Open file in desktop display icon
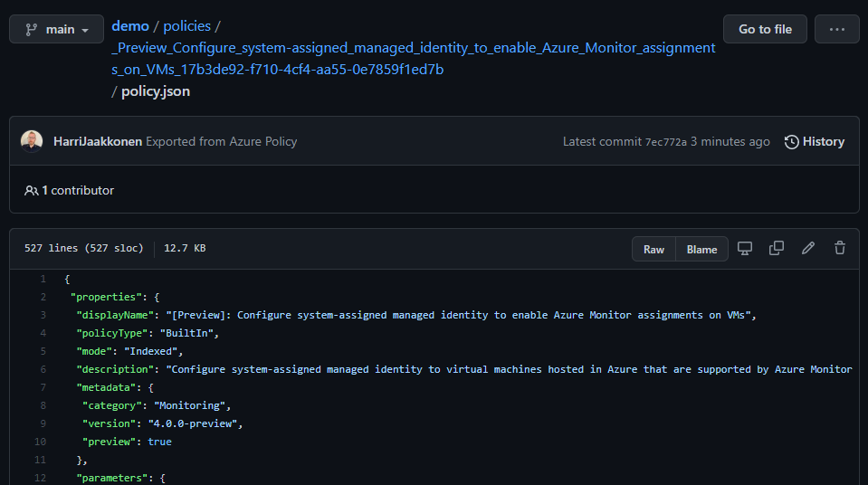Screen dimensions: 868x485 745,249
